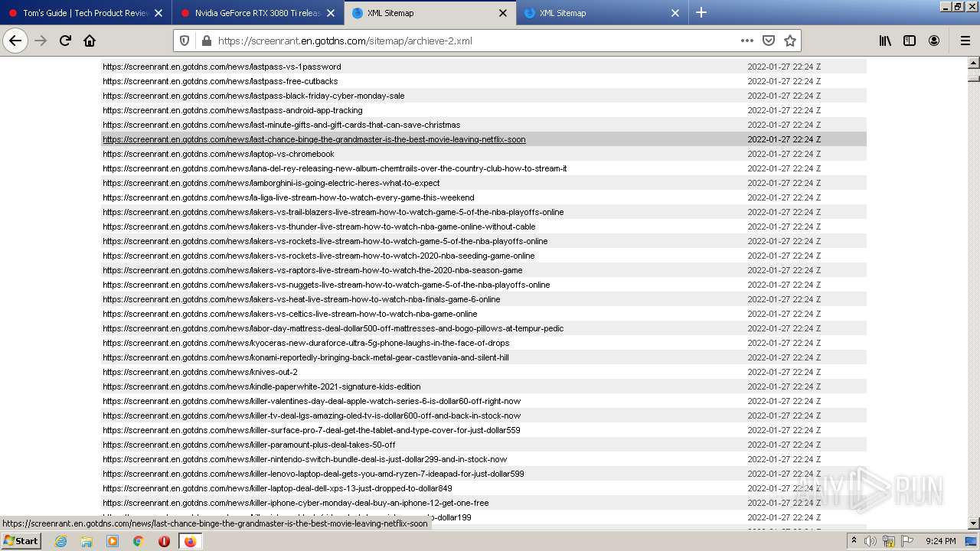Open lakers-vs-celtics live stream link
Screen dimensions: 980x551
290,314
